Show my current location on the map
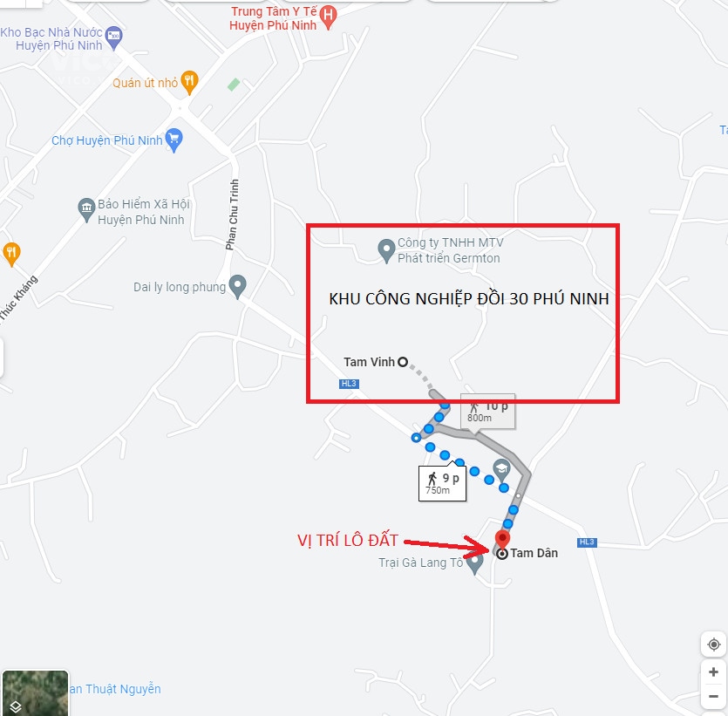This screenshot has height=716, width=728. [x=713, y=644]
